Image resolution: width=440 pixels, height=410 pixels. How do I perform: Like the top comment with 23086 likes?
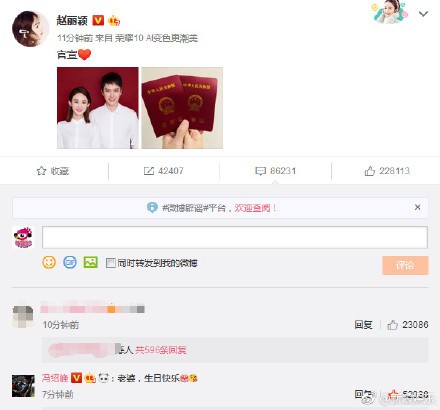[x=408, y=325]
